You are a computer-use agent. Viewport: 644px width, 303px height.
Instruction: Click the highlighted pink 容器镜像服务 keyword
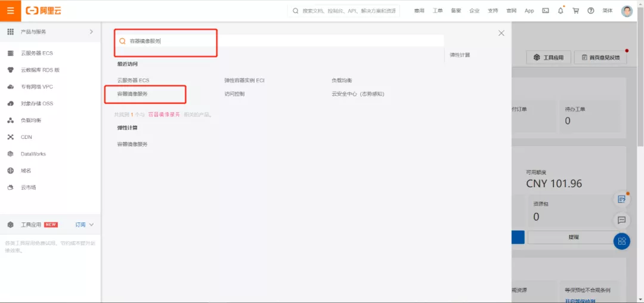coord(164,115)
